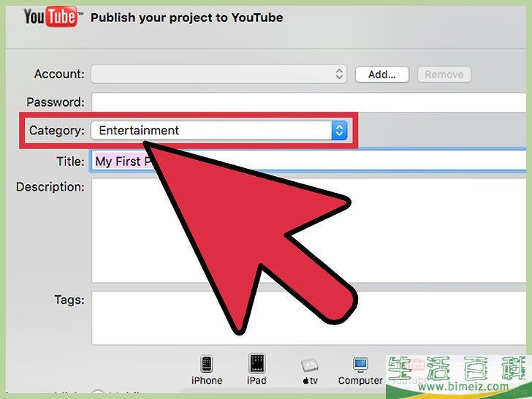Screen dimensions: 532x399
Task: Select the Apple TV device icon
Action: [310, 365]
